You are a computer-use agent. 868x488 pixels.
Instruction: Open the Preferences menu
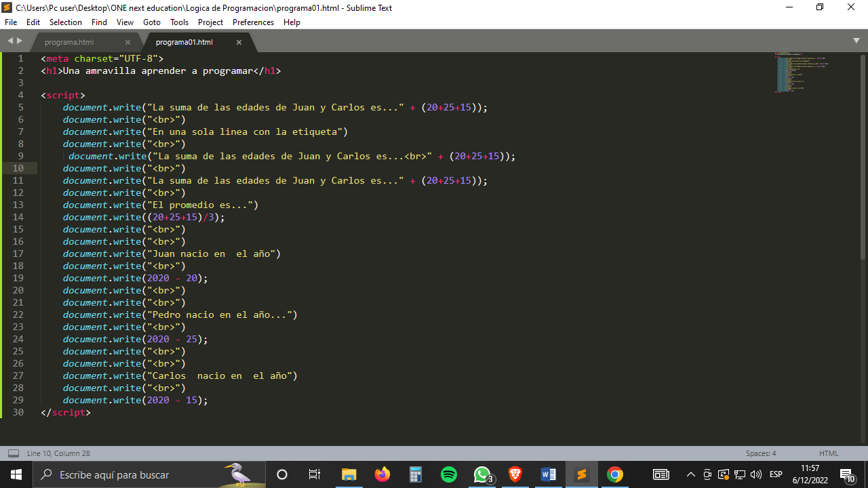click(x=253, y=22)
